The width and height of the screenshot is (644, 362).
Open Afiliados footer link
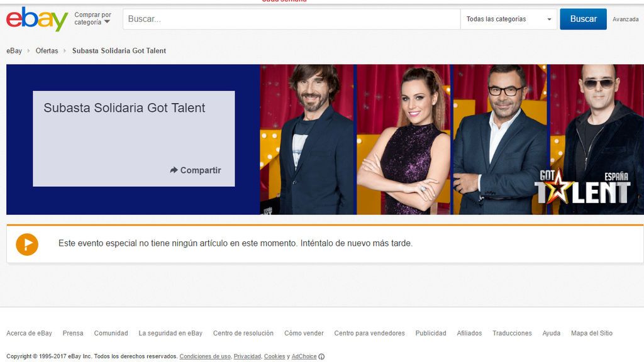coord(469,333)
